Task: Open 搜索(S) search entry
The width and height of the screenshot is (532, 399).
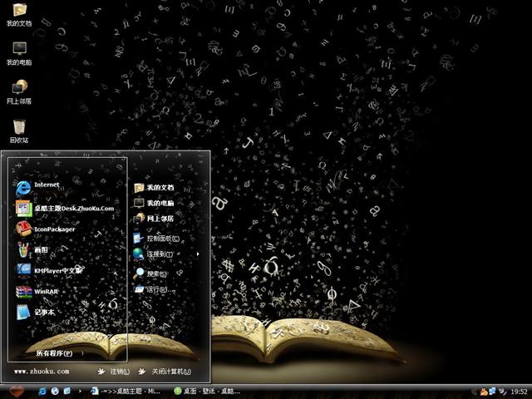Action: pos(150,273)
